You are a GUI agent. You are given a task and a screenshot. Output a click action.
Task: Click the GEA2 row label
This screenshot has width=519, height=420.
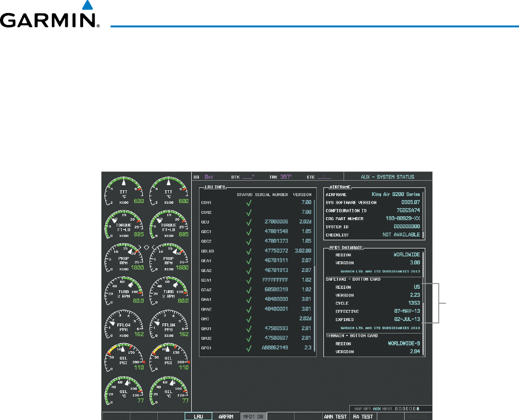pos(206,271)
